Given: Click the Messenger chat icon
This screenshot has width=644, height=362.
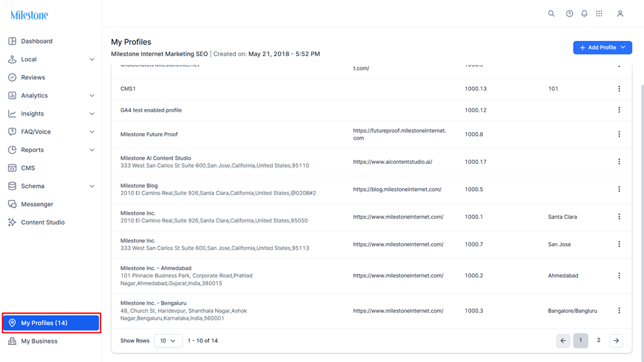Looking at the screenshot, I should point(13,204).
